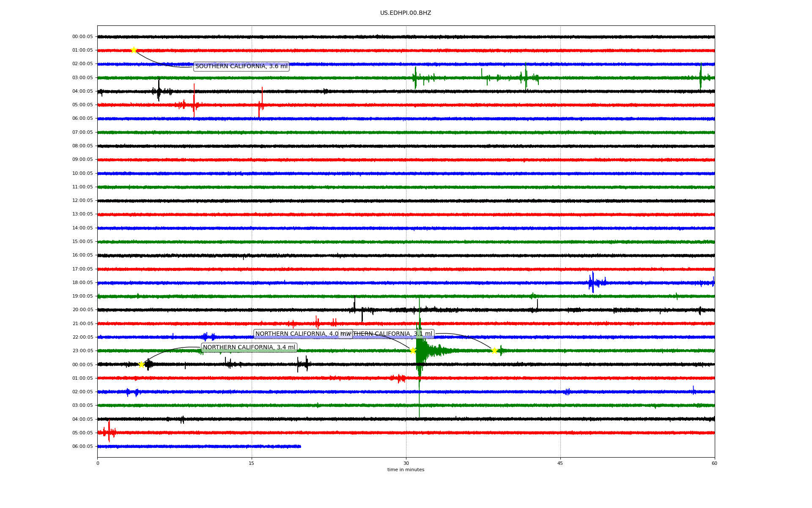Viewport: 812px width, 508px height.
Task: Select the SOUTHERN CALIFORNIA, 3.6 ml label
Action: point(241,66)
